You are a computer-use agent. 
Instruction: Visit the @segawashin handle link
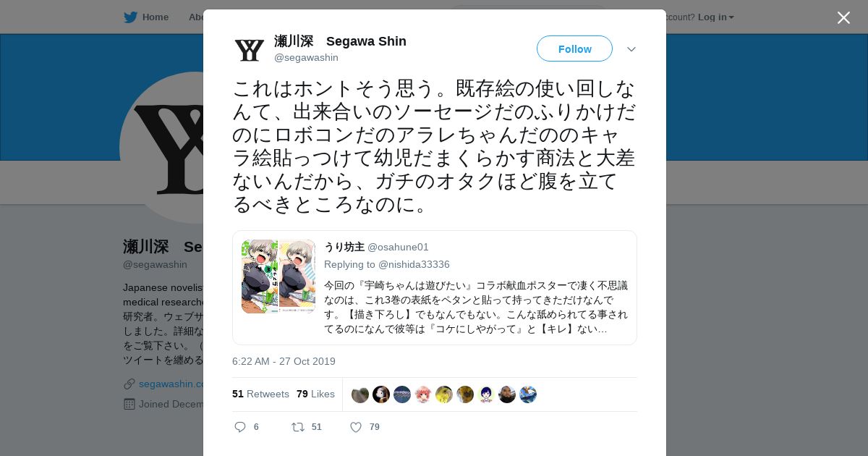tap(306, 57)
